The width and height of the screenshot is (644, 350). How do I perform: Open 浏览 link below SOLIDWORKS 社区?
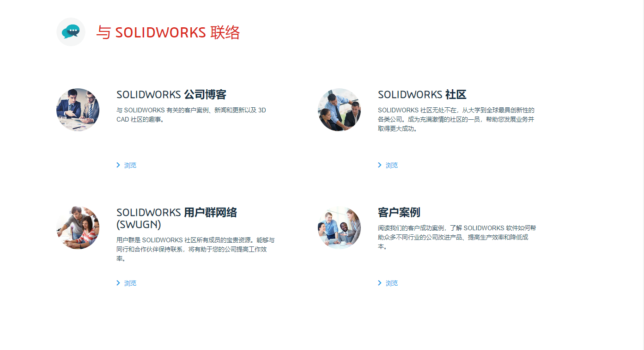(x=391, y=165)
